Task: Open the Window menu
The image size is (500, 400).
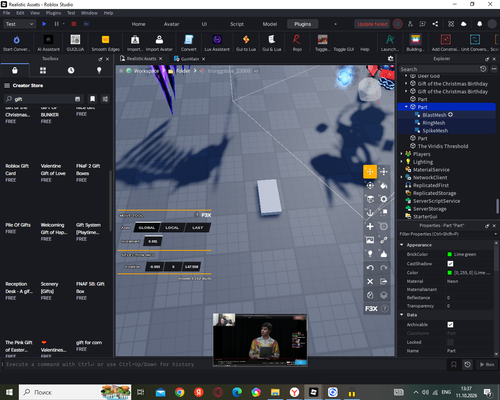Action: coord(89,13)
